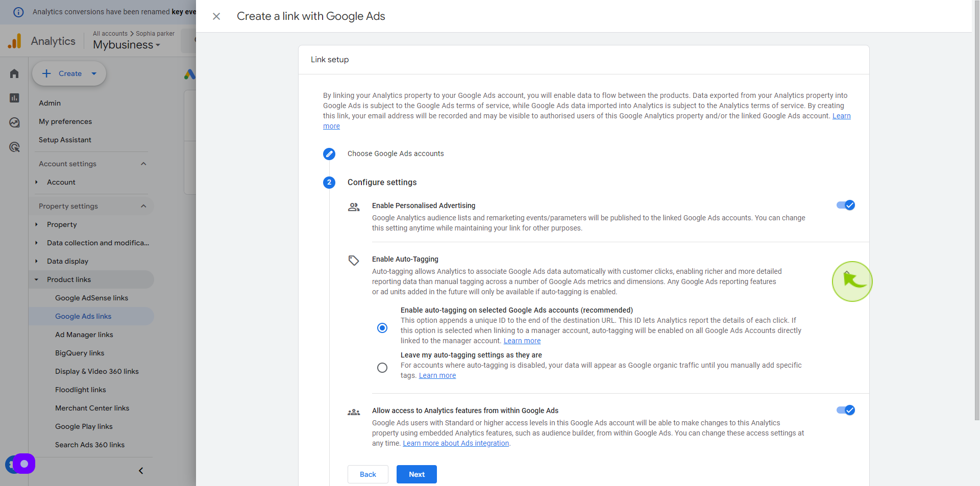Click Choose Google Ads accounts step
980x486 pixels.
click(396, 154)
